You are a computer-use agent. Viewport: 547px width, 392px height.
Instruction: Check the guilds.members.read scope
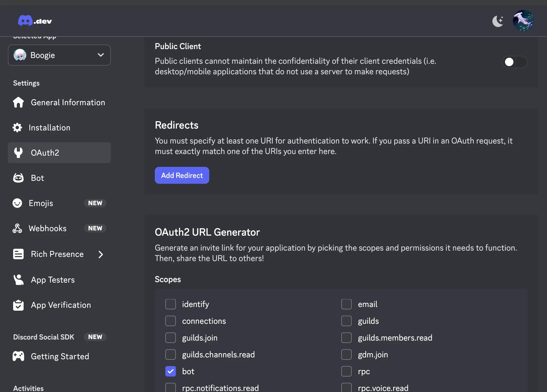tap(346, 338)
